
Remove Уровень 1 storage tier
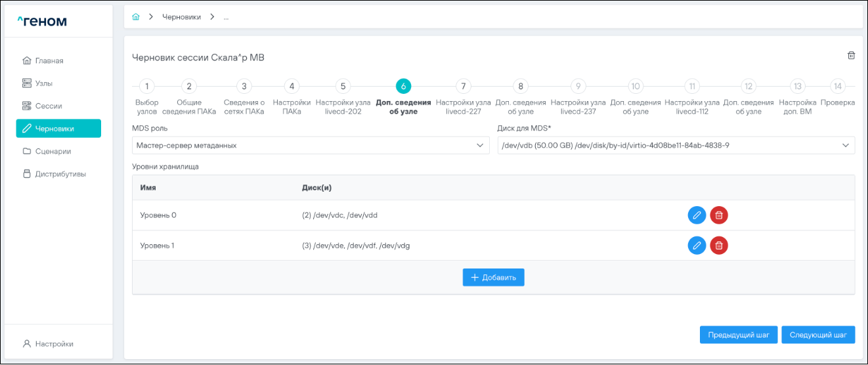[x=719, y=246]
